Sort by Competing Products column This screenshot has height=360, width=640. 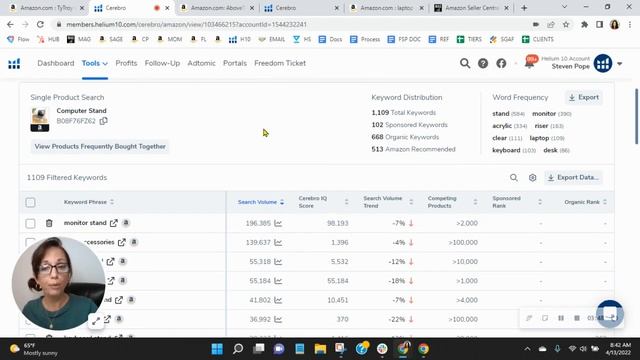pos(476,202)
